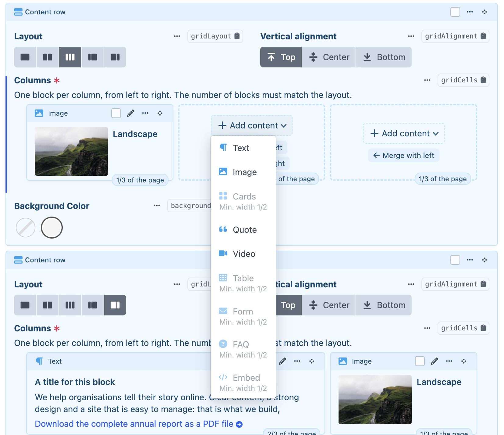504x435 pixels.
Task: Select two equal columns layout in first content row
Action: pos(48,57)
